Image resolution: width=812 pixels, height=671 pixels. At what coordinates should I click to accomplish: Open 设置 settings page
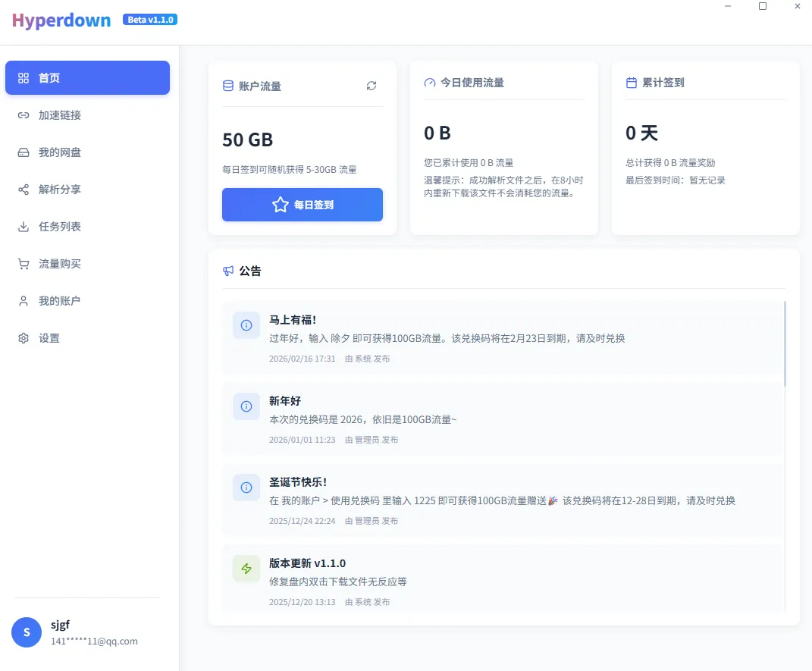pos(87,338)
